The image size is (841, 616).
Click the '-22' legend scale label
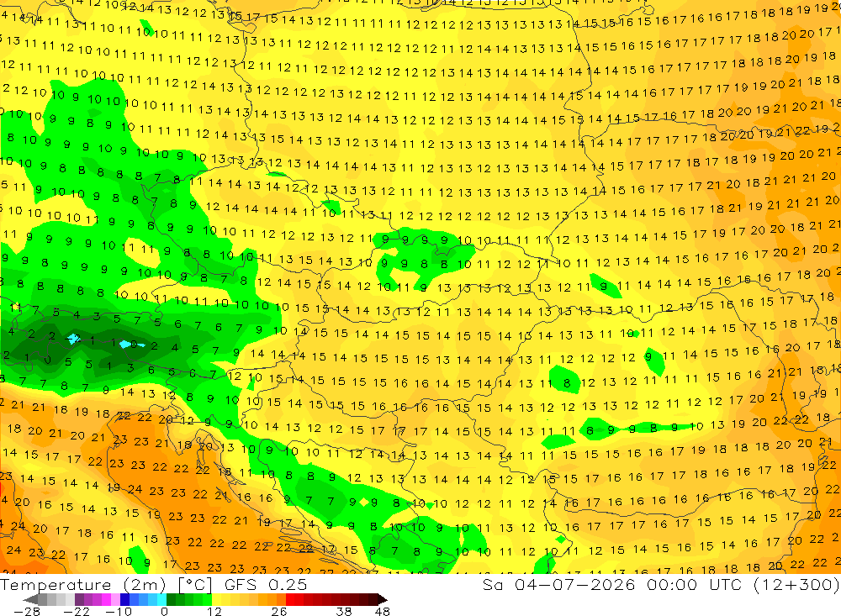point(77,611)
